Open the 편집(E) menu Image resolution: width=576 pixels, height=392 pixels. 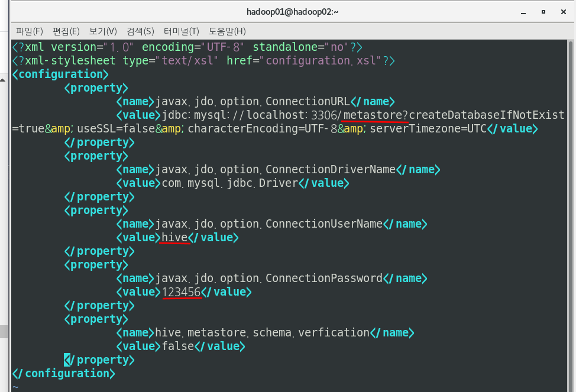(66, 31)
